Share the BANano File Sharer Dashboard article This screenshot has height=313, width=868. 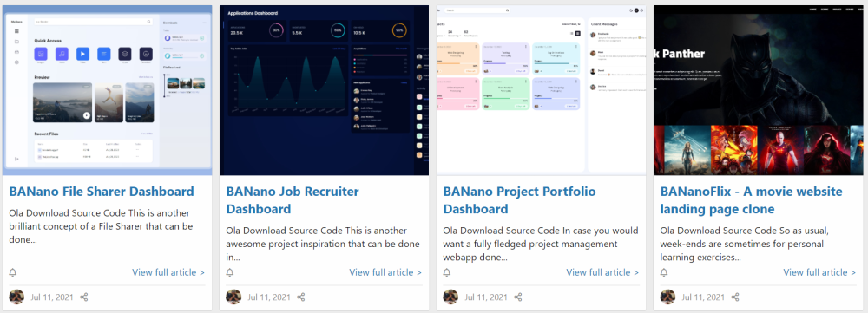84,297
